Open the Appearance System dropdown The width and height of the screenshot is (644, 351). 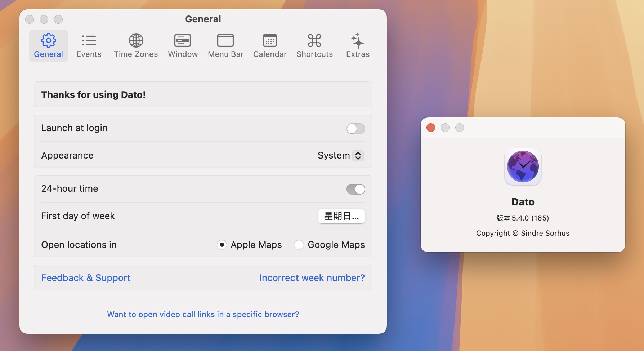(x=340, y=155)
